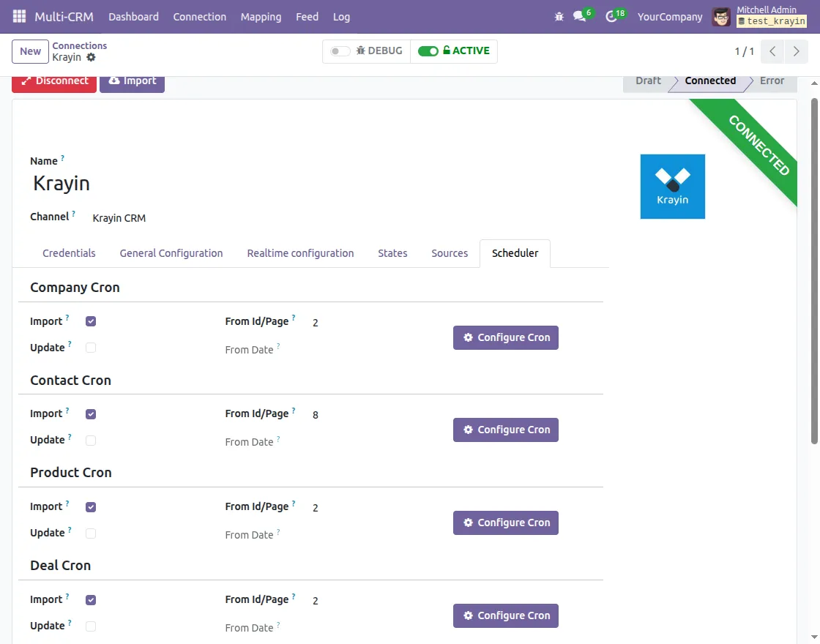The height and width of the screenshot is (644, 820).
Task: Configure Cron for Contact Cron
Action: tap(506, 430)
